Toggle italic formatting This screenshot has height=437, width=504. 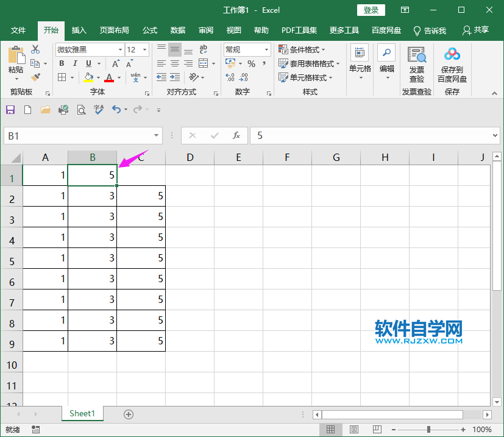click(75, 63)
